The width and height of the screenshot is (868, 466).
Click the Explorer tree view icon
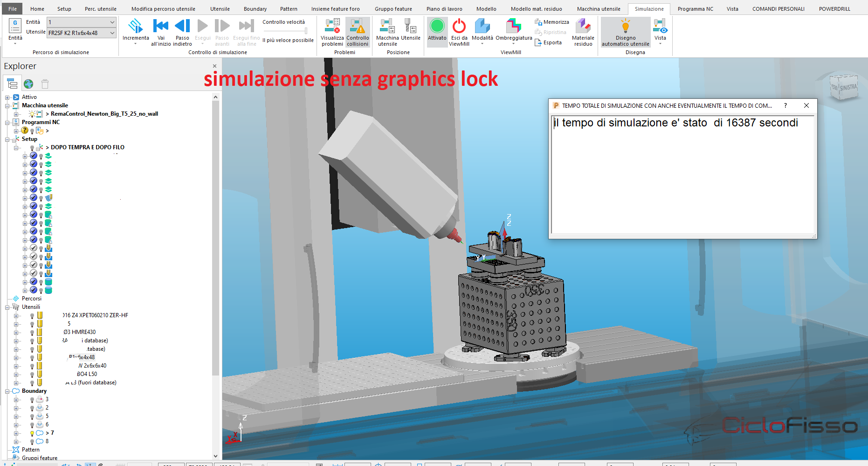coord(12,83)
